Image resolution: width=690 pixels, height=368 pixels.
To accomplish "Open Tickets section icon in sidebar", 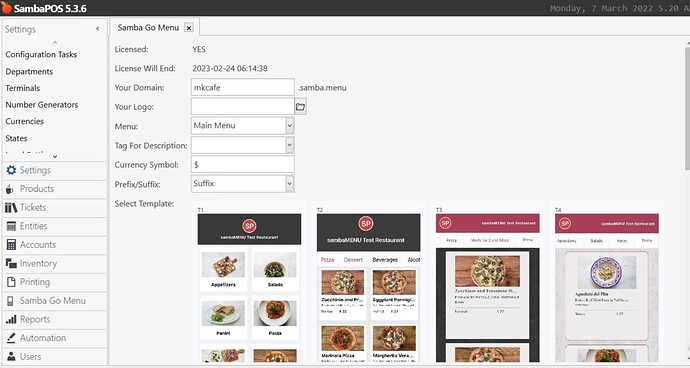I will (11, 207).
